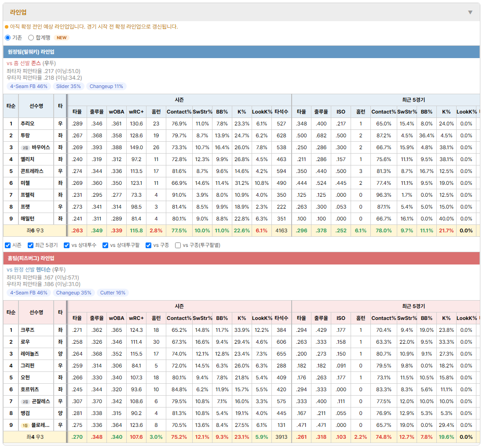Click the Cutter 16% pitch tag
Viewport: 483px width, 448px height.
113,293
